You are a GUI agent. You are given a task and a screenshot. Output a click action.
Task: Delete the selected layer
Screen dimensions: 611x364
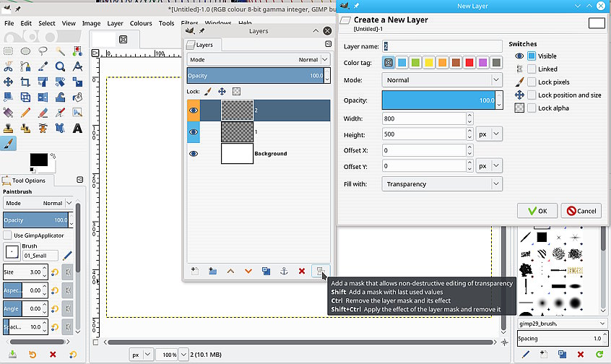(x=302, y=271)
